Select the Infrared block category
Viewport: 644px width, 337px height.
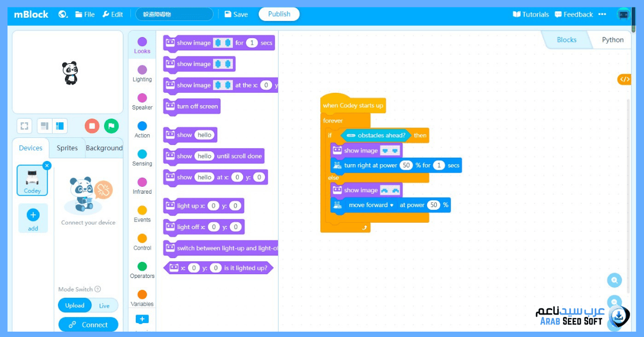142,186
